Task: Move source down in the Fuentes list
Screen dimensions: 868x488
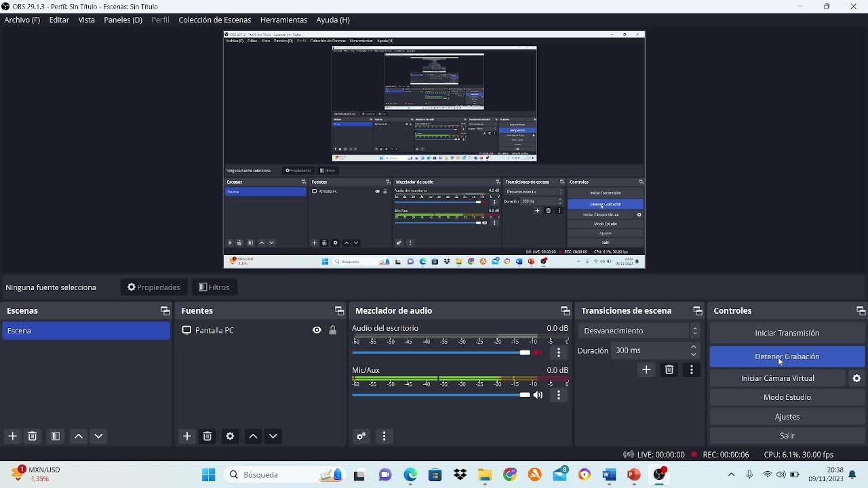Action: coord(273,436)
